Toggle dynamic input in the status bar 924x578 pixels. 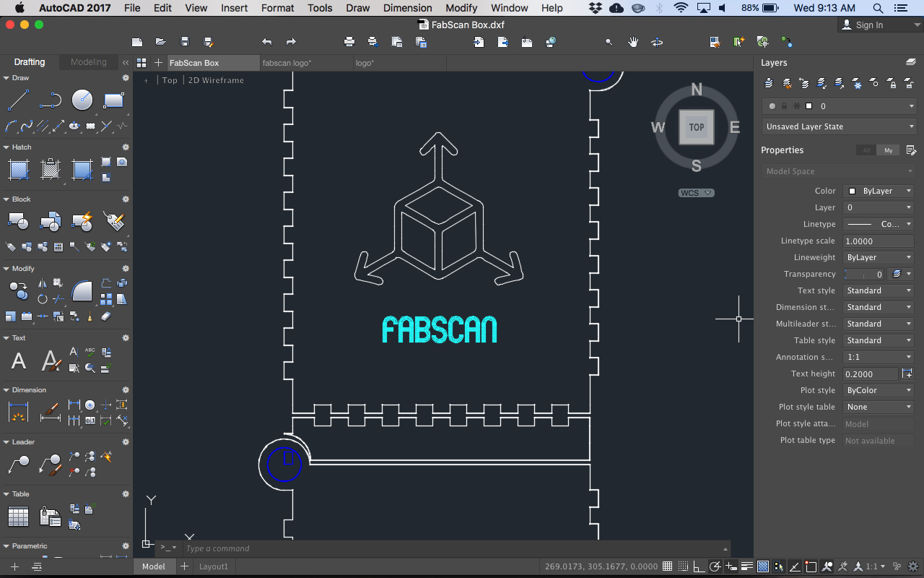point(731,566)
